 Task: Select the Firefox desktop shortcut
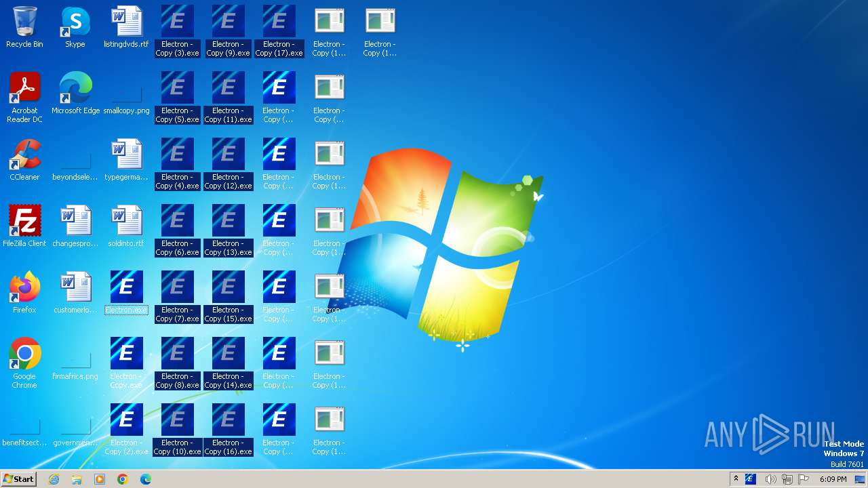(x=24, y=293)
